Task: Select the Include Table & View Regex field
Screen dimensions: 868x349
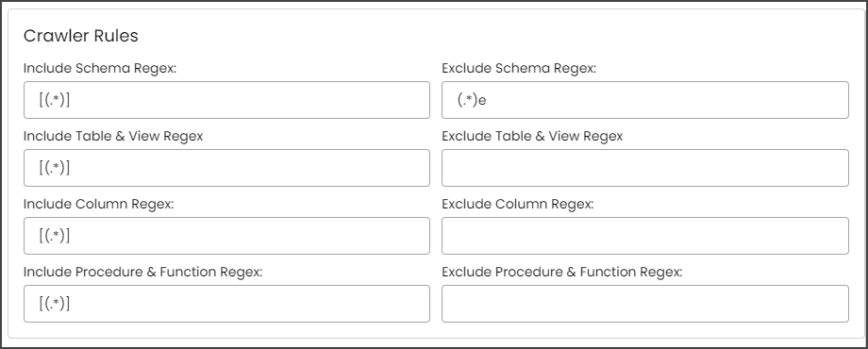Action: 226,168
